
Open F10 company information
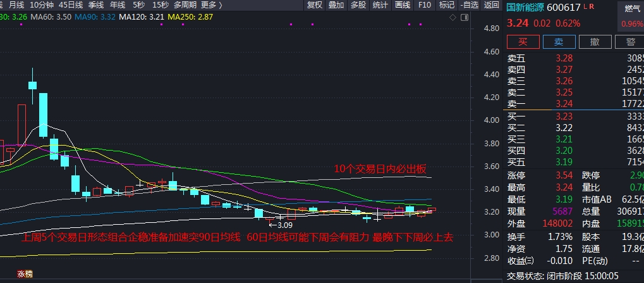click(x=425, y=5)
